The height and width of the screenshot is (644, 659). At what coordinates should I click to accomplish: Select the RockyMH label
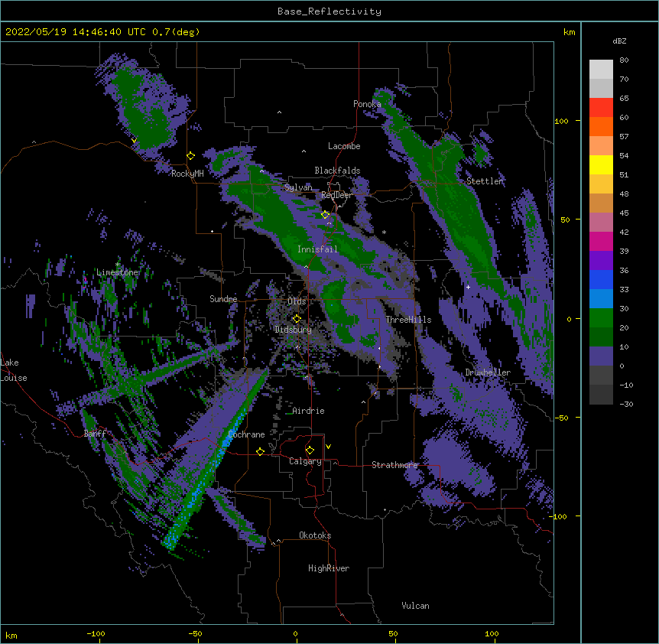tap(187, 174)
